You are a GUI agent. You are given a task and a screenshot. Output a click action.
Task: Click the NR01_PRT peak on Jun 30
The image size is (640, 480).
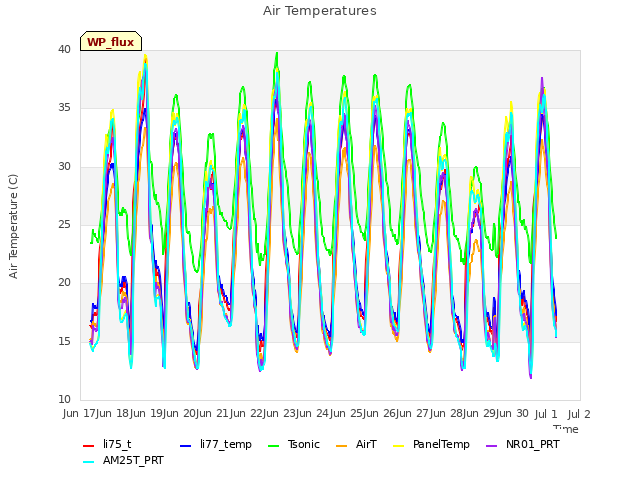click(x=542, y=78)
